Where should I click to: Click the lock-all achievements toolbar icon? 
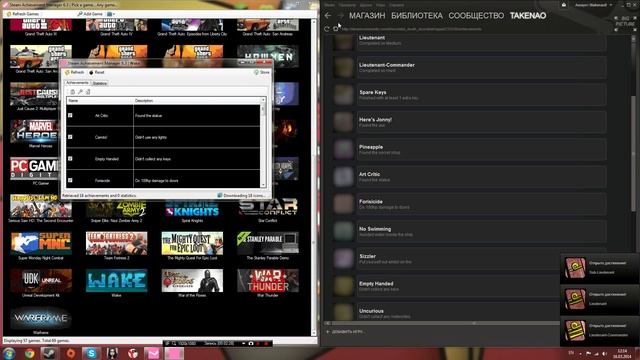coord(72,92)
